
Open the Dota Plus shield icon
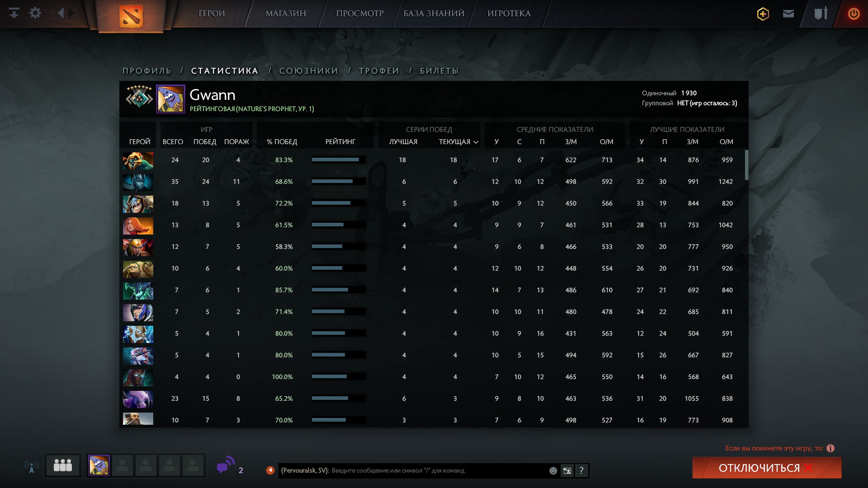(763, 14)
